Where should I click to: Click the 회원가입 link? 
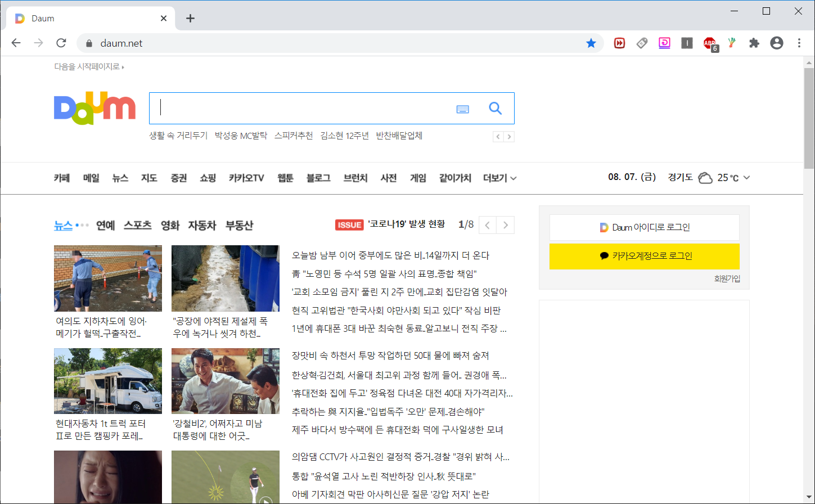pos(727,278)
